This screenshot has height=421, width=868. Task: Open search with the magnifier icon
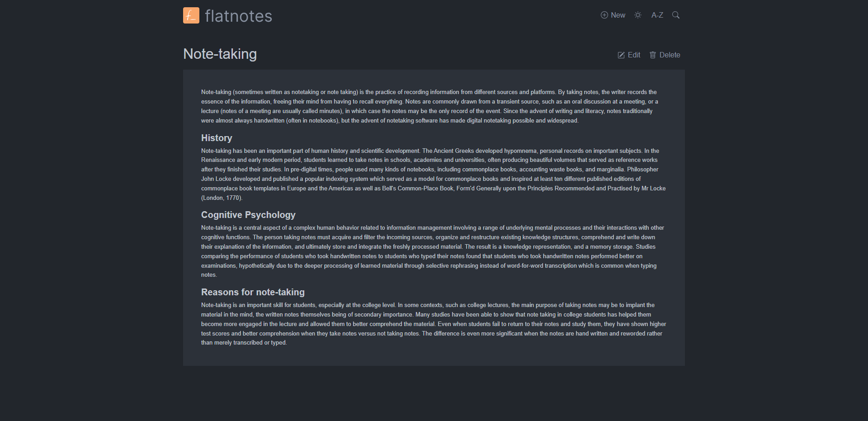(x=676, y=15)
